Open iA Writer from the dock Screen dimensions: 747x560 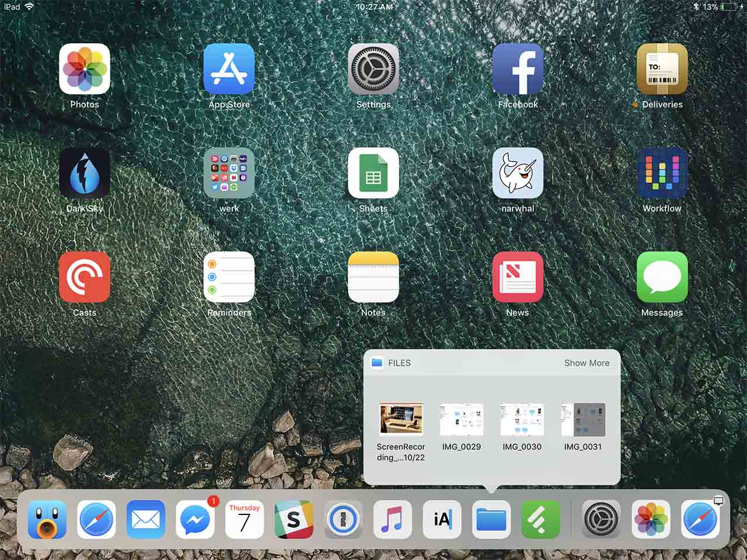pyautogui.click(x=442, y=520)
